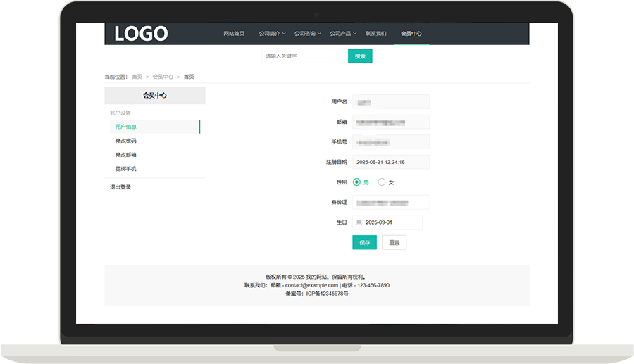The width and height of the screenshot is (634, 364).
Task: Select the 男 gender radio button
Action: tap(357, 182)
